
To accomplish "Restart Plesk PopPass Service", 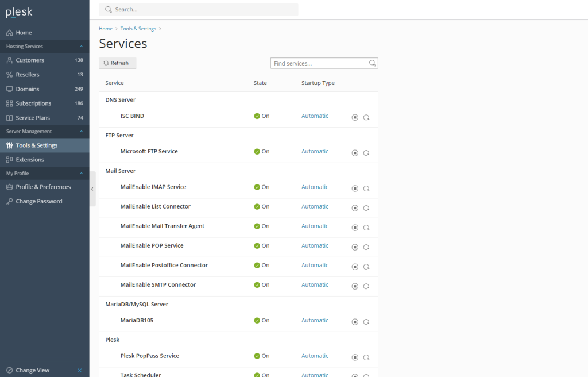I will pos(366,357).
